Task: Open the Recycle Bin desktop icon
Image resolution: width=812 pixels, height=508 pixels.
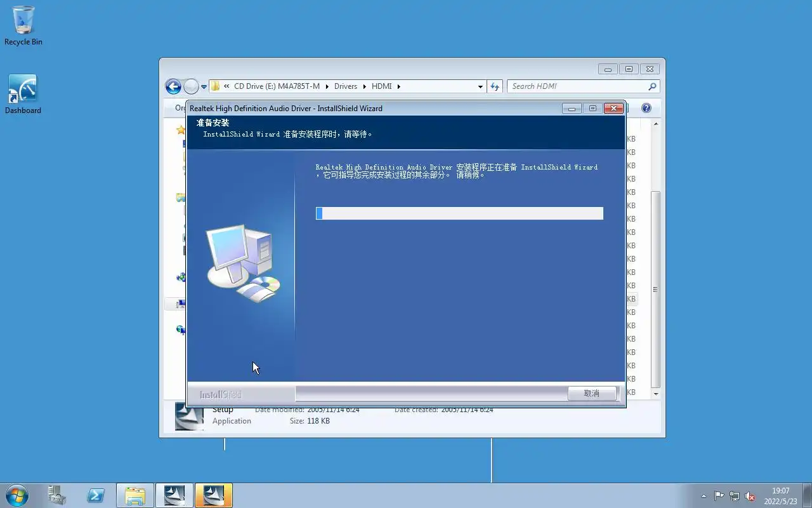Action: 23,25
